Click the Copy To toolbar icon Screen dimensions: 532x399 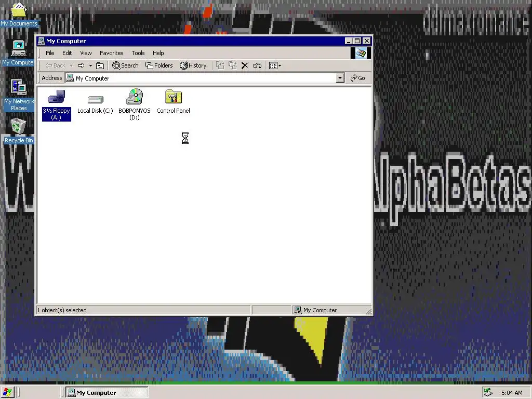click(233, 65)
